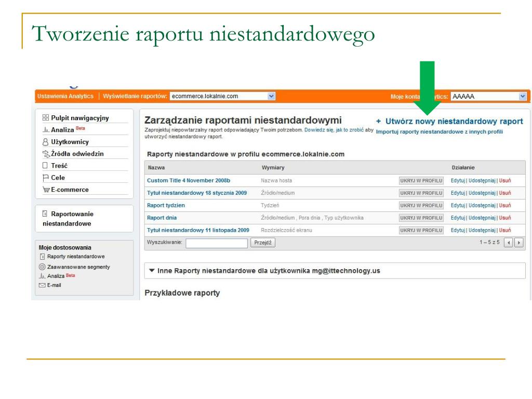Click Ukryj w profilu for 11 listopada 2009 row
The image size is (532, 399).
pyautogui.click(x=421, y=230)
